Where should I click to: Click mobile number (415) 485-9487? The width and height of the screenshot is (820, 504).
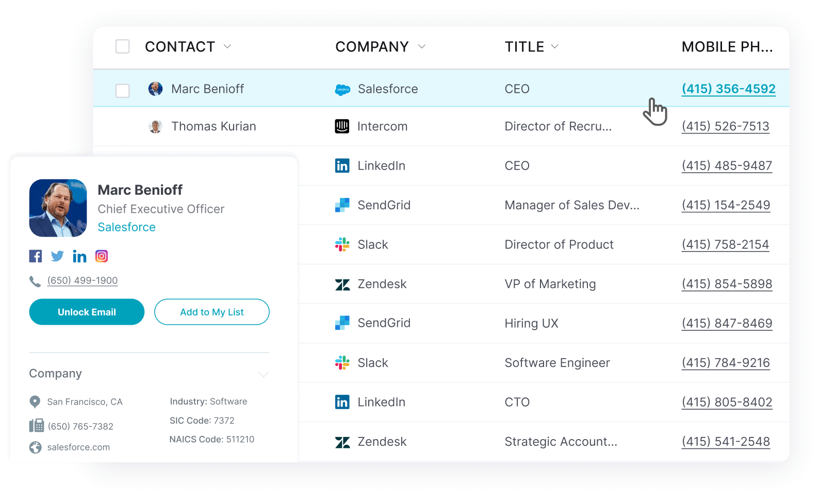[727, 165]
